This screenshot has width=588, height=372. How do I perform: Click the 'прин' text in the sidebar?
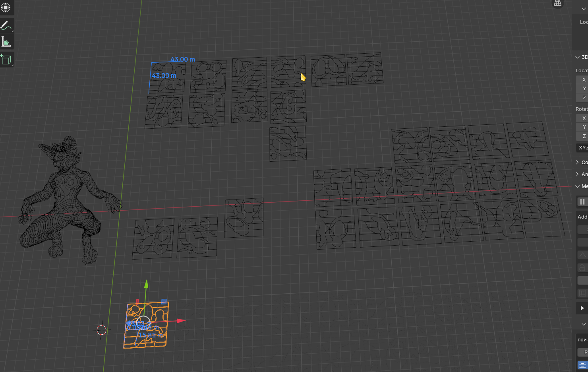click(583, 340)
